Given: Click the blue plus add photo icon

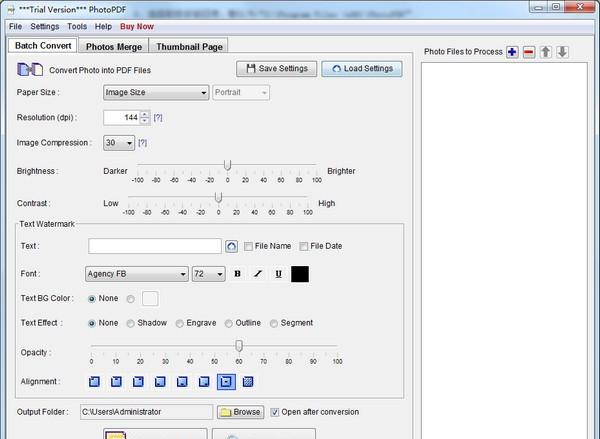Looking at the screenshot, I should (x=512, y=52).
